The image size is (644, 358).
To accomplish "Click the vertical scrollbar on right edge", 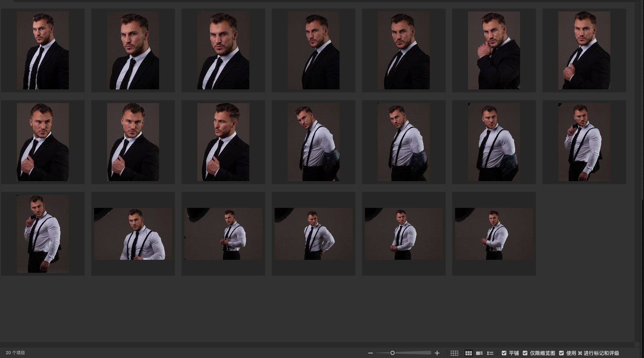I will pyautogui.click(x=642, y=115).
